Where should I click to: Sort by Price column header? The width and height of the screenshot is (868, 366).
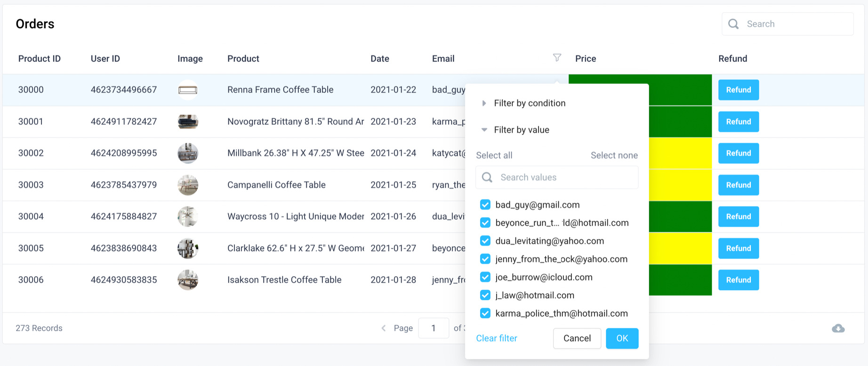click(586, 59)
